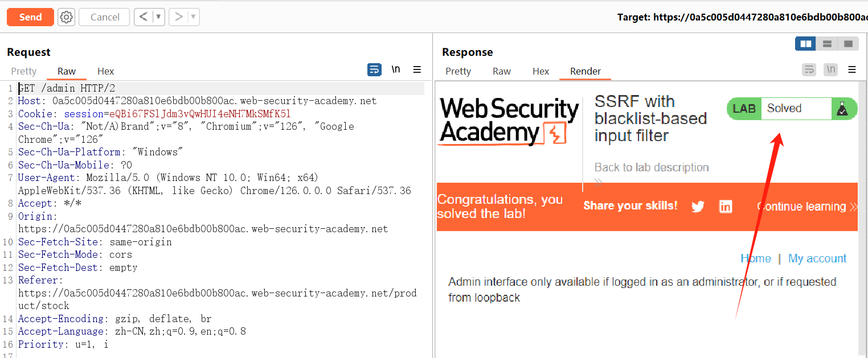This screenshot has height=358, width=868.
Task: Toggle non-printable characters \n in Response panel
Action: coord(831,69)
